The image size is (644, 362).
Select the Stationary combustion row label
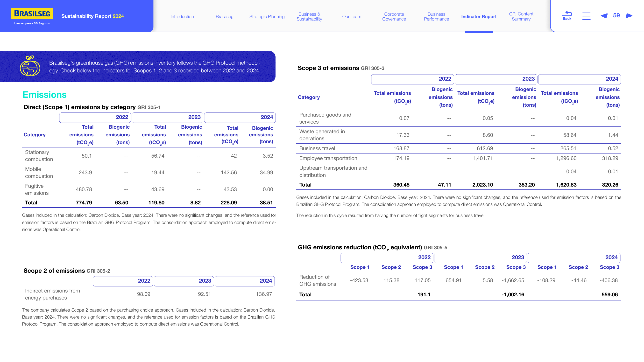pyautogui.click(x=39, y=156)
